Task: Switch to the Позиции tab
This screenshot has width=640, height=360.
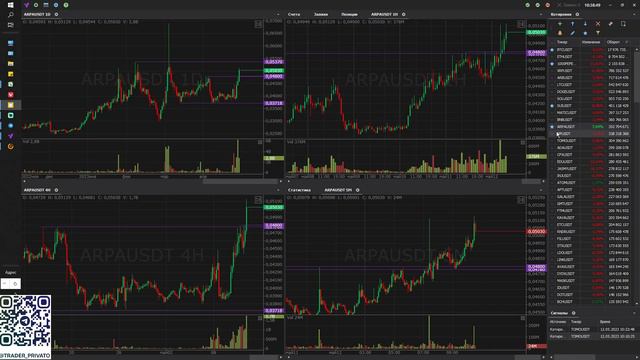Action: 349,14
